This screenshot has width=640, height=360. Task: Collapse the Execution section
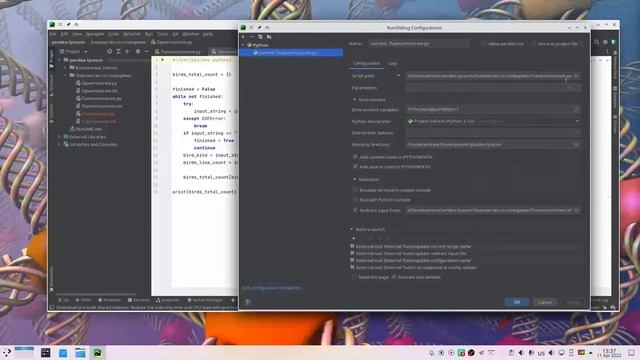pyautogui.click(x=354, y=179)
